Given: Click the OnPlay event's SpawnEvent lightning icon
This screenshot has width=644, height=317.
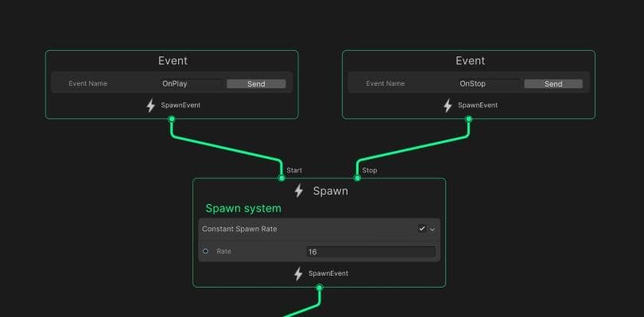Looking at the screenshot, I should click(151, 106).
